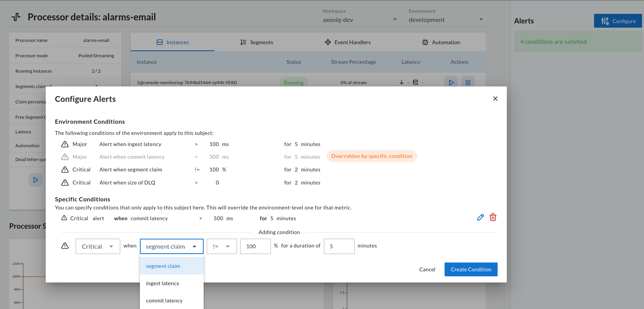
Task: Delete the commit latency specific condition
Action: pyautogui.click(x=493, y=218)
